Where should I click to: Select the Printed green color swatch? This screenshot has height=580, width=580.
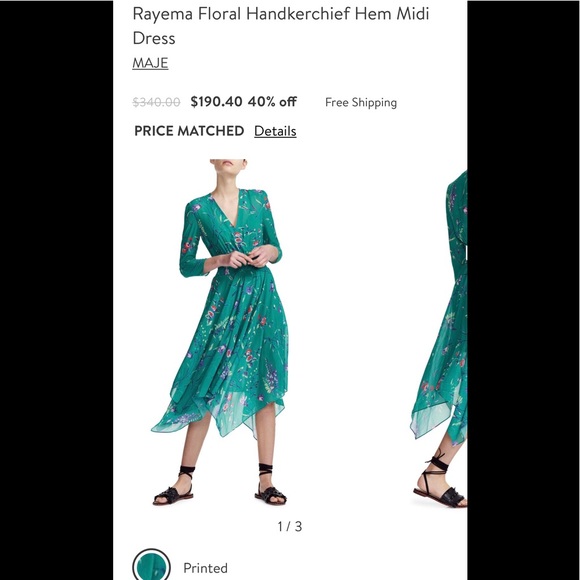151,565
